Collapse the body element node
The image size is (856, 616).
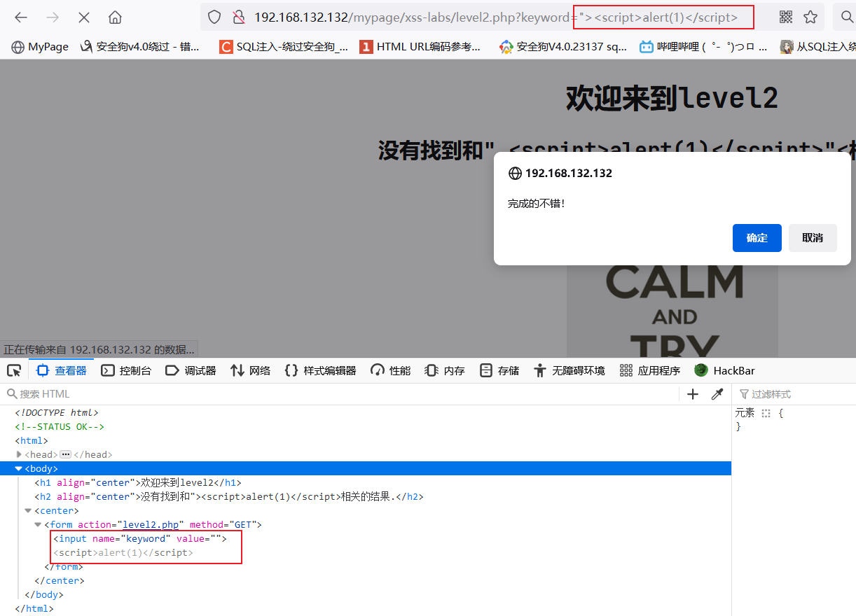[19, 468]
